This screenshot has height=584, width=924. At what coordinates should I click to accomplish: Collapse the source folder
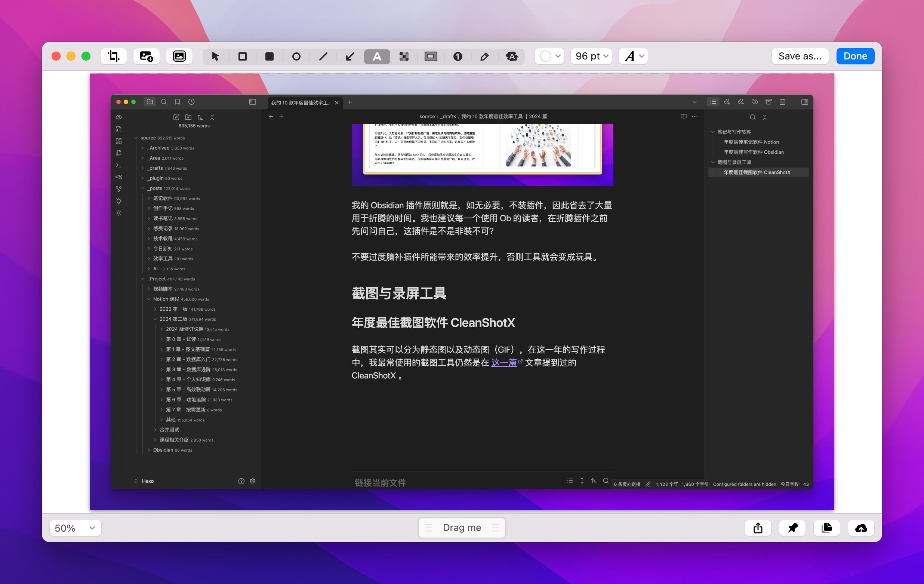[136, 138]
